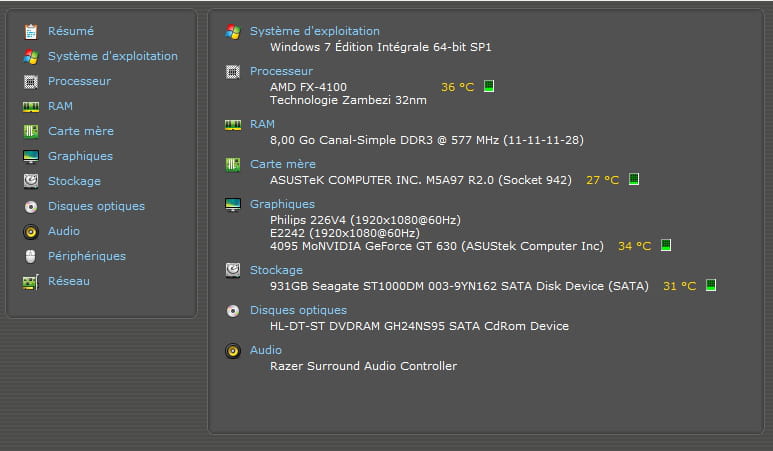This screenshot has width=773, height=451.
Task: Click the green indicator beside GPU 34 °C
Action: [666, 246]
